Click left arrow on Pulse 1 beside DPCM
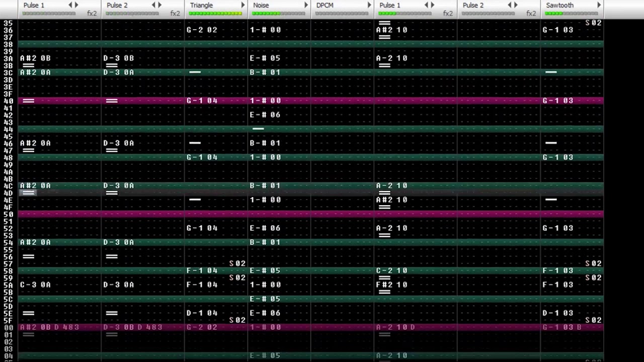Image resolution: width=644 pixels, height=362 pixels. pyautogui.click(x=426, y=5)
